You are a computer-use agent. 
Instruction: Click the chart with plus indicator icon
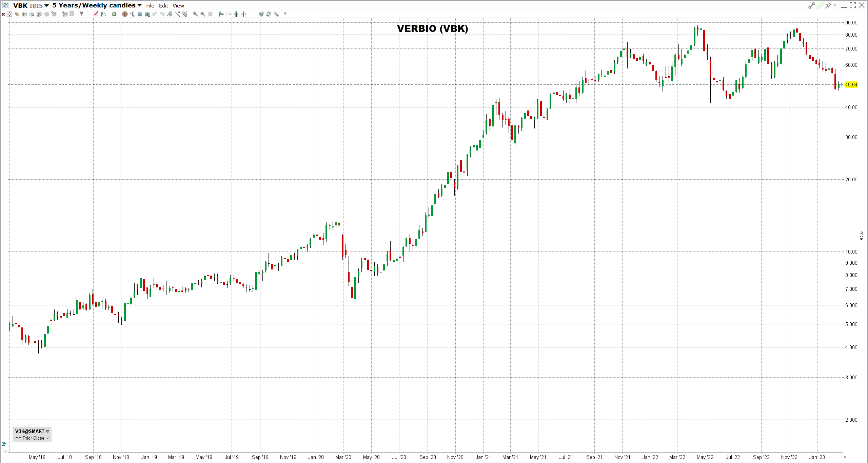pos(65,14)
